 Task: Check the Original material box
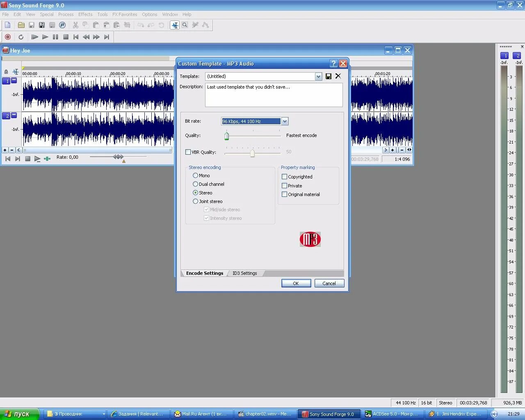(x=284, y=194)
